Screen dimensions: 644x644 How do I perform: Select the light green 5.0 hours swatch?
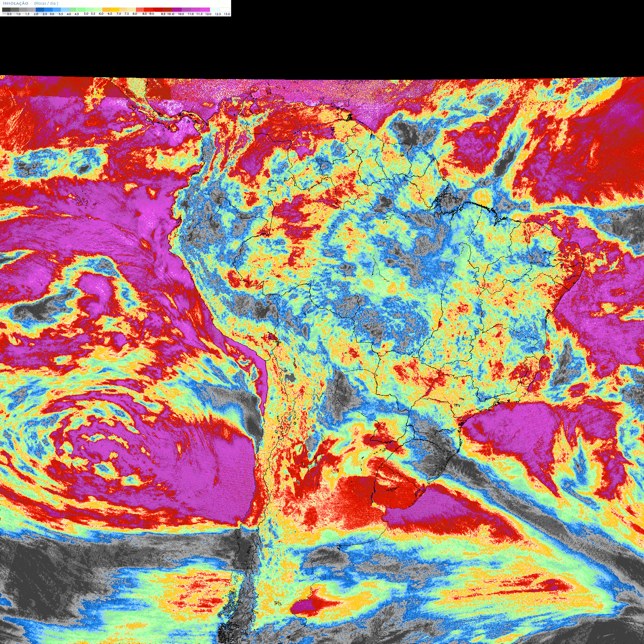[x=81, y=10]
